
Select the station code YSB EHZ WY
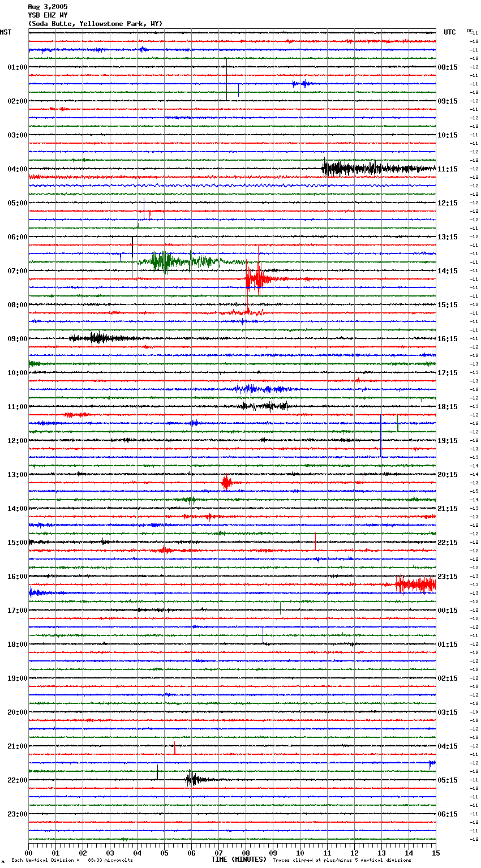[x=48, y=15]
